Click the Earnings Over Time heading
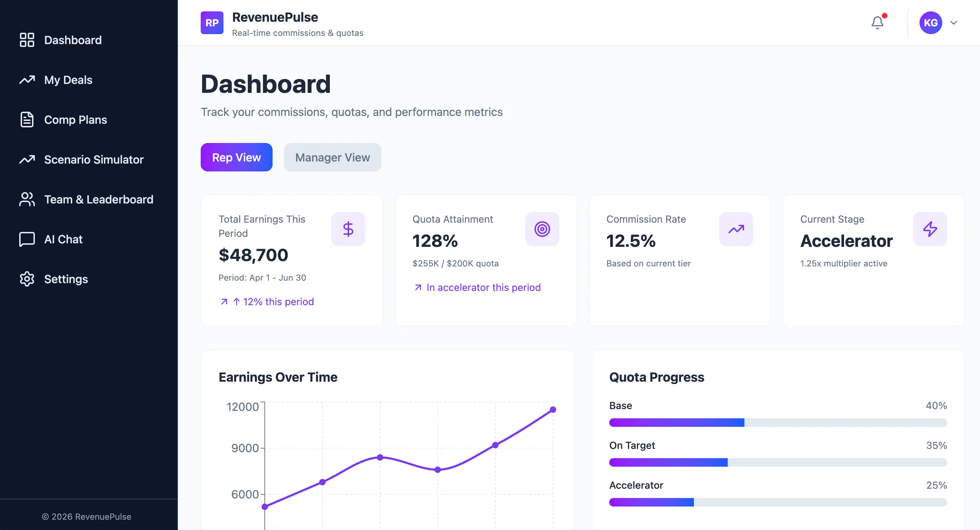980x530 pixels. pos(278,377)
